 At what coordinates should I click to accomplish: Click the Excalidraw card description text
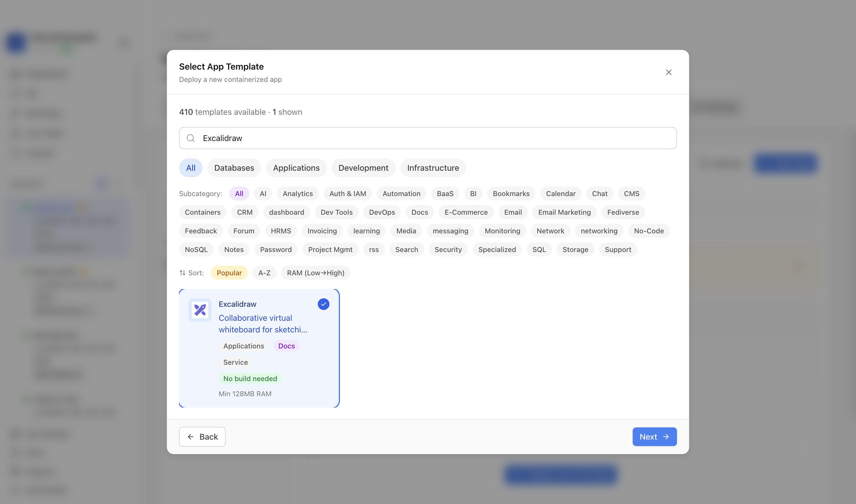(263, 324)
